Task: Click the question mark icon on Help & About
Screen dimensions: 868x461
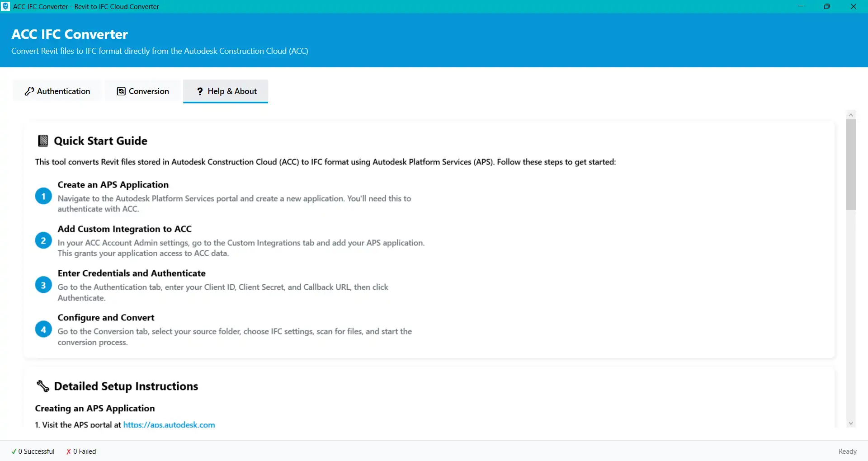Action: point(200,91)
